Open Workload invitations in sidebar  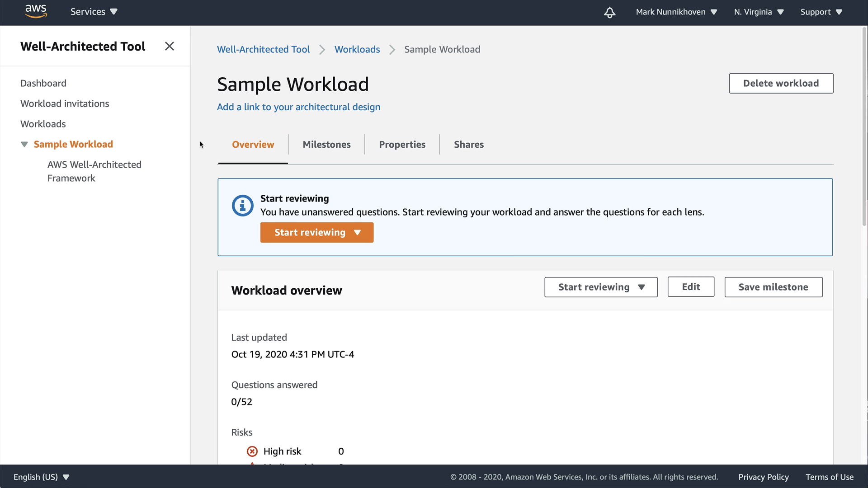click(65, 103)
